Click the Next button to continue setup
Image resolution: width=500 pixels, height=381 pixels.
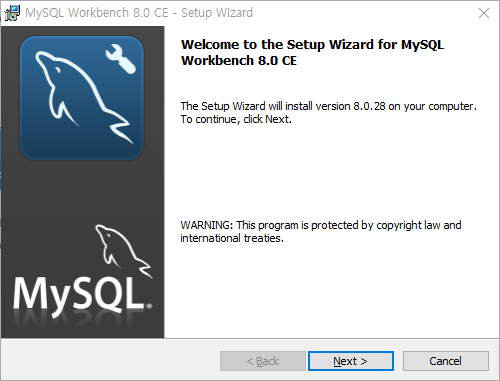351,361
